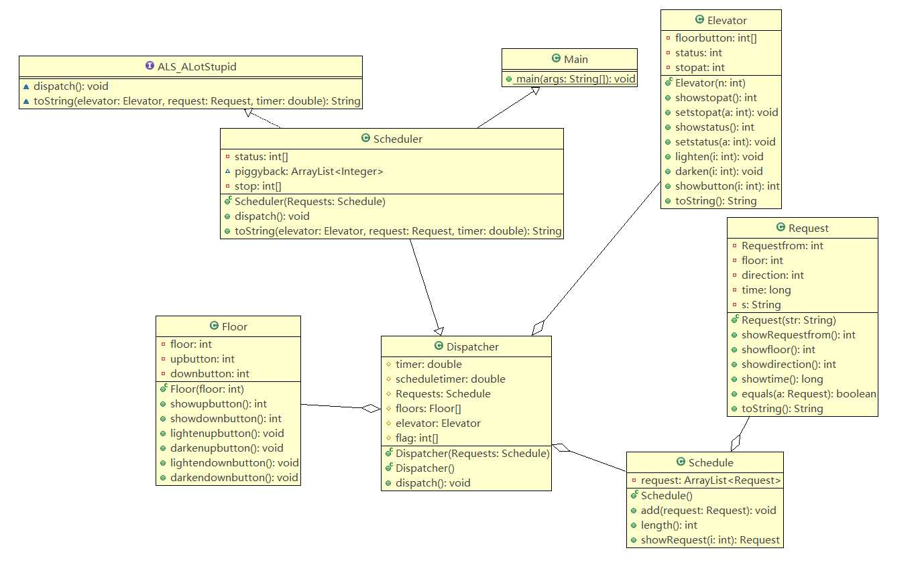
Task: Click the private field icon beside Requestfrom: int
Action: point(734,246)
